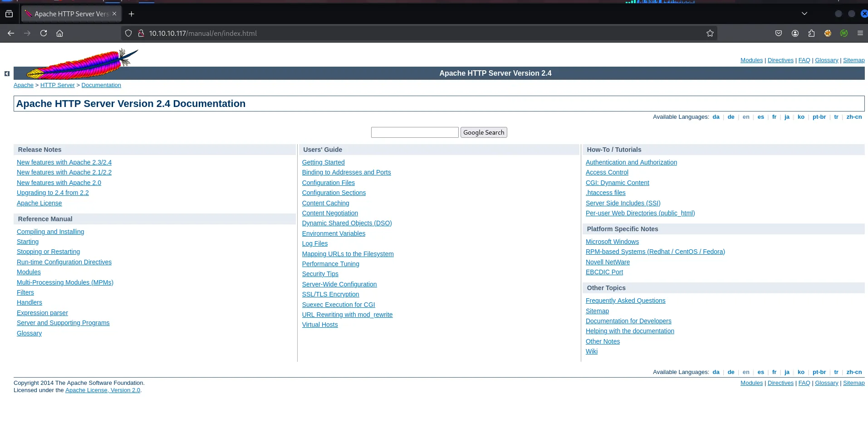Image resolution: width=868 pixels, height=432 pixels.
Task: Go back to the previous page
Action: click(x=11, y=33)
